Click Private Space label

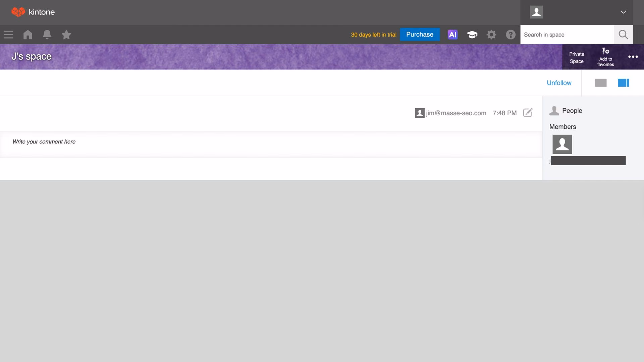click(x=577, y=58)
